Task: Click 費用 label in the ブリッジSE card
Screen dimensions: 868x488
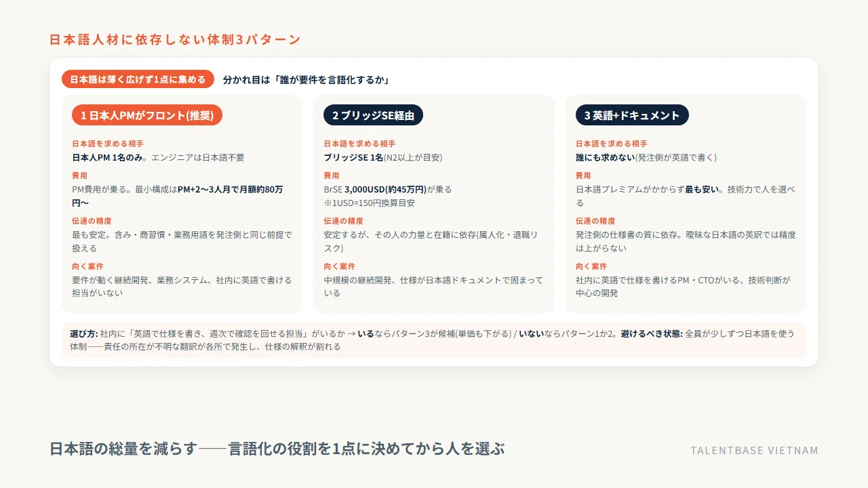Action: point(331,176)
